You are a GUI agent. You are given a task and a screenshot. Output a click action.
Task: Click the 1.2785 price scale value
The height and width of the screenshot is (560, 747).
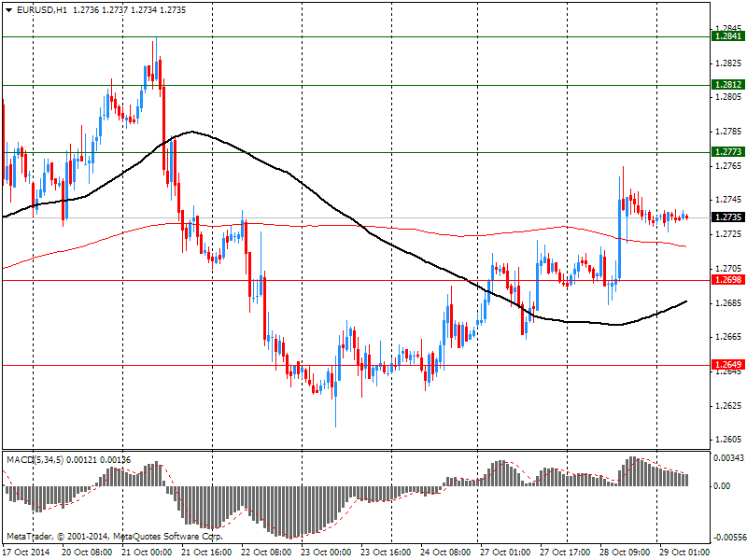coord(728,132)
